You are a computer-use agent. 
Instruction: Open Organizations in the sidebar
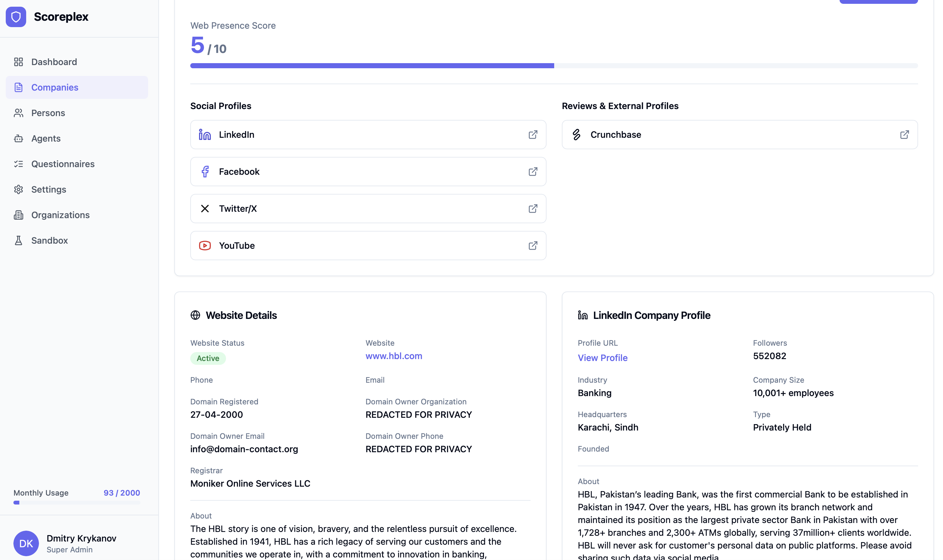[x=60, y=215]
